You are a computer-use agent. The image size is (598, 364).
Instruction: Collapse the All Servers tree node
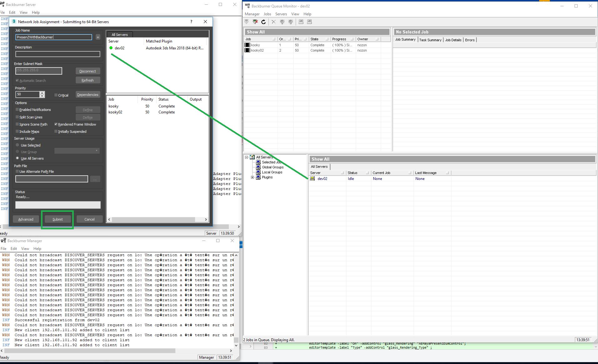click(x=246, y=157)
